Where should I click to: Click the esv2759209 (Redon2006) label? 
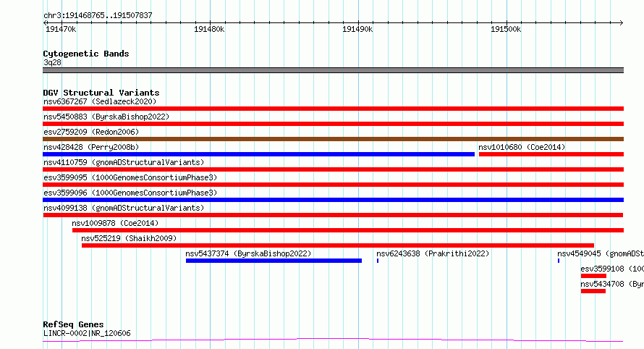tap(91, 132)
